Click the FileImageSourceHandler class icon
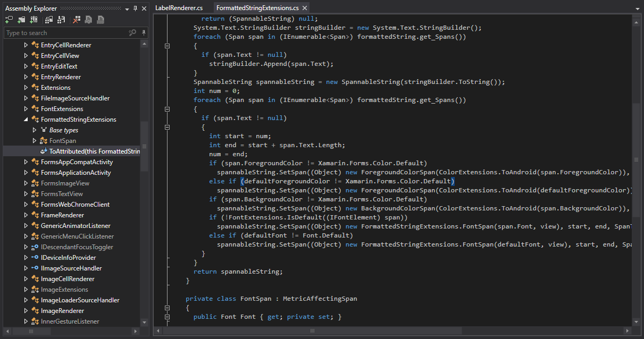Screen dimensions: 644x339 35,98
